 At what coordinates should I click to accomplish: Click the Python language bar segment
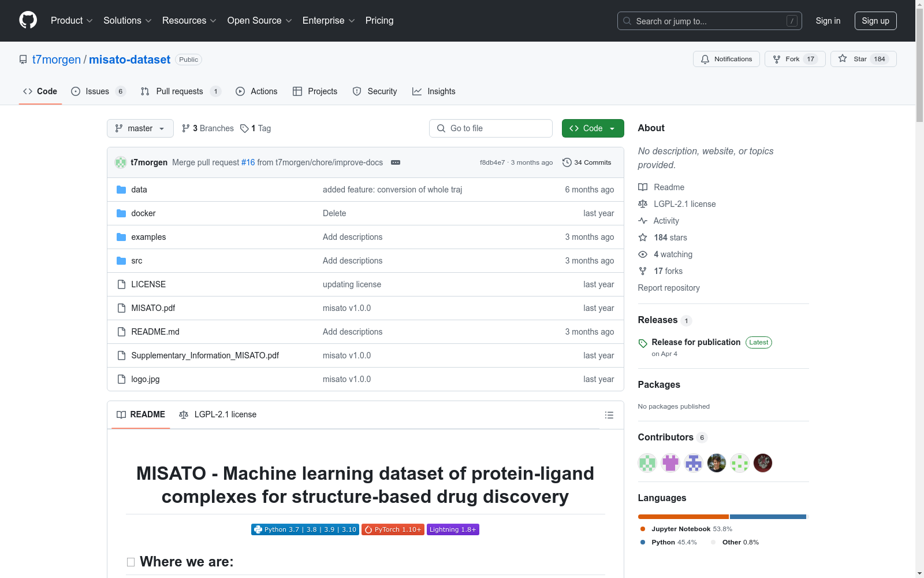[767, 517]
